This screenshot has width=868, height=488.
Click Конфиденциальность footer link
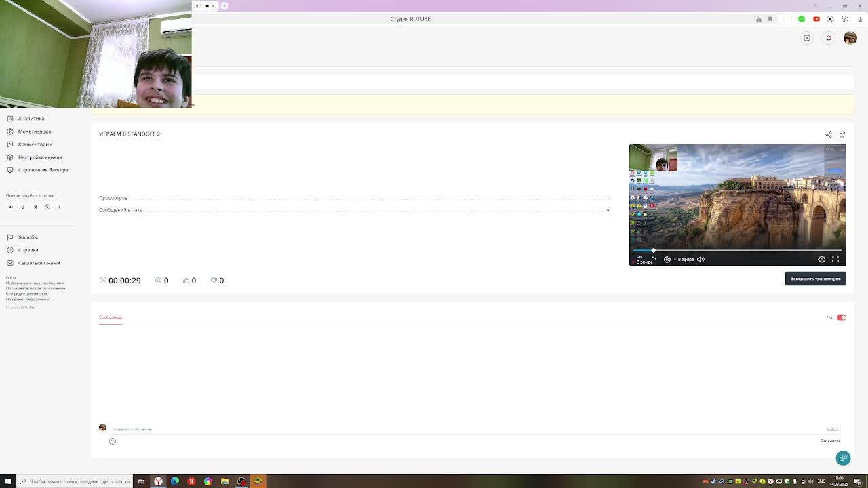pyautogui.click(x=27, y=293)
